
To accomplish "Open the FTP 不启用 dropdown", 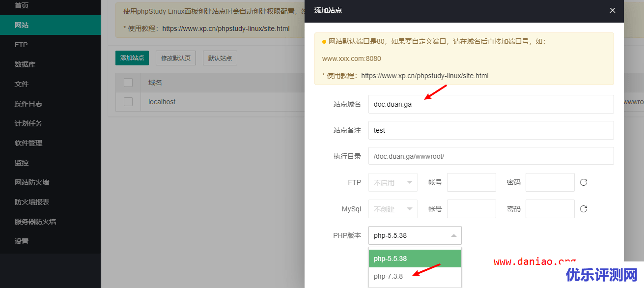I will 392,182.
